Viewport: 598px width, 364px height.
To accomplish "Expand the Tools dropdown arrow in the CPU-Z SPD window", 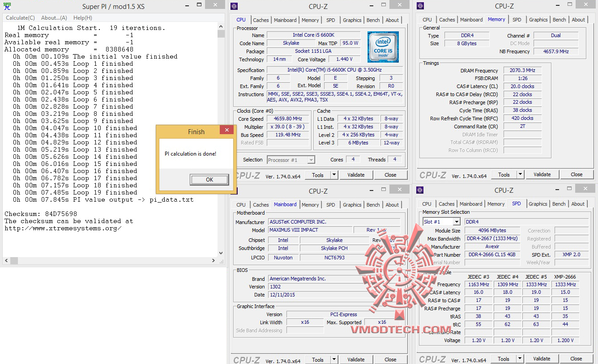I will (x=520, y=359).
